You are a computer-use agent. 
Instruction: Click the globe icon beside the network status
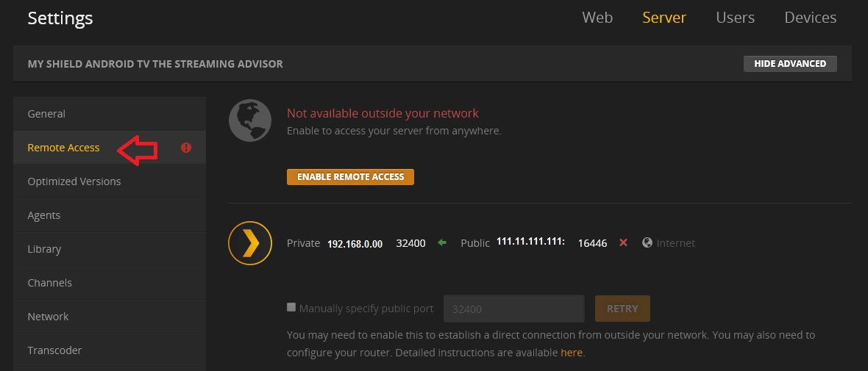250,120
